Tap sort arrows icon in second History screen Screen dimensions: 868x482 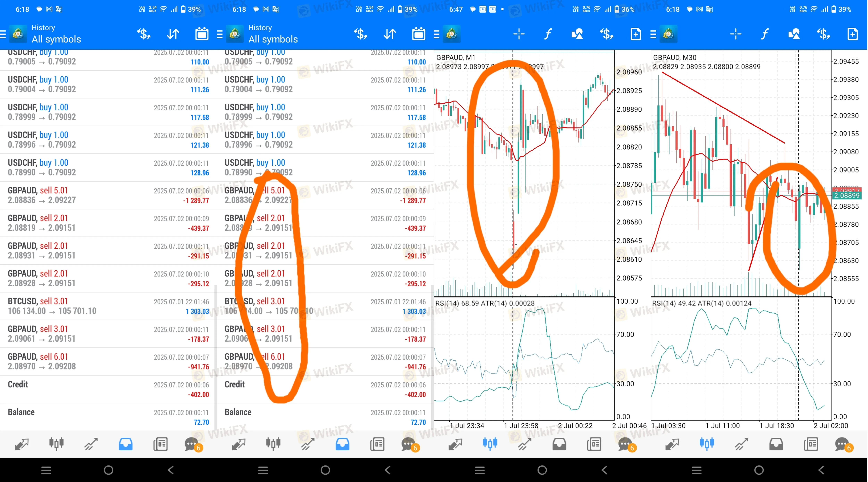[x=390, y=34]
